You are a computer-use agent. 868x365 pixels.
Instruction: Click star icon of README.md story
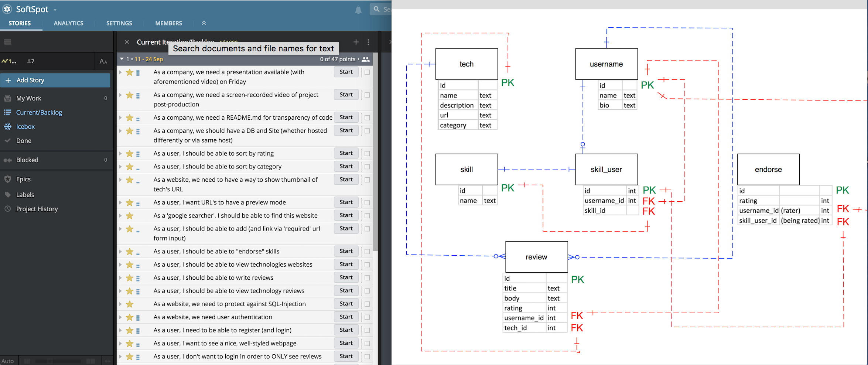pos(130,118)
